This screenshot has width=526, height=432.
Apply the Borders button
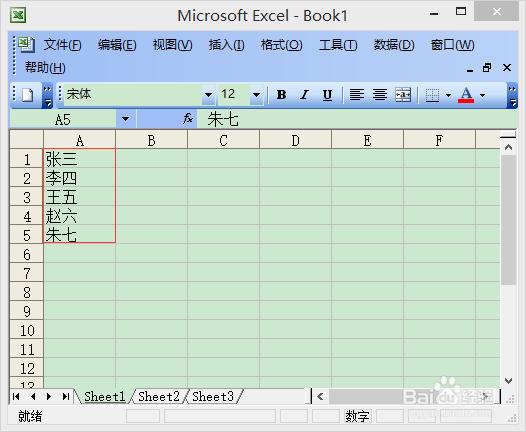[x=432, y=95]
